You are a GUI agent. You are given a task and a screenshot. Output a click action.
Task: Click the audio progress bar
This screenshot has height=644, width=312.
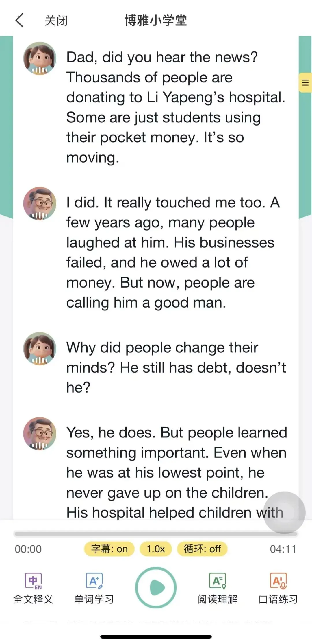(x=144, y=533)
